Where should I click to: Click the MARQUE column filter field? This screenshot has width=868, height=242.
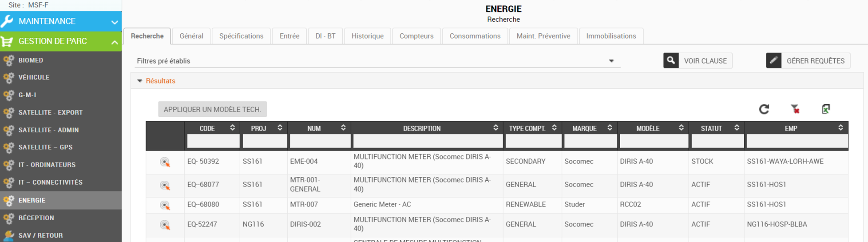click(590, 142)
